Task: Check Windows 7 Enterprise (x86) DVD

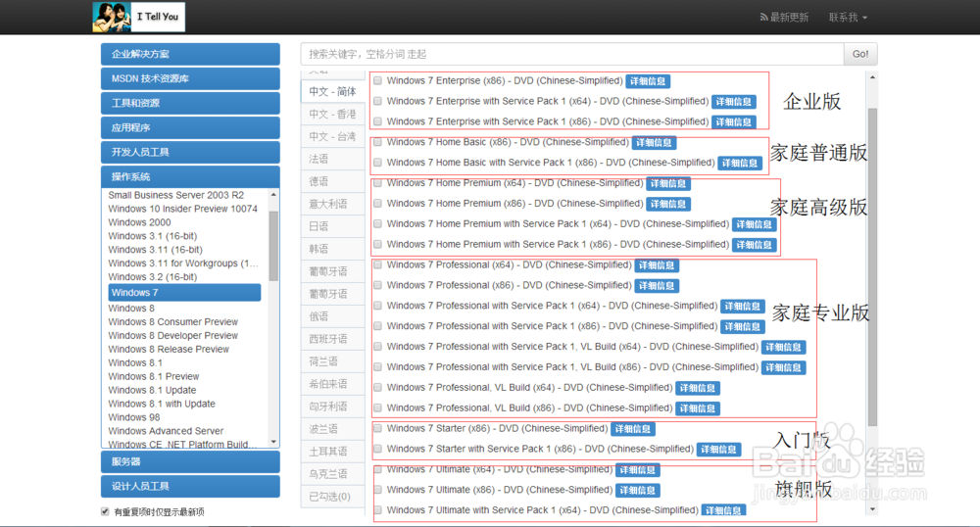Action: pyautogui.click(x=377, y=80)
